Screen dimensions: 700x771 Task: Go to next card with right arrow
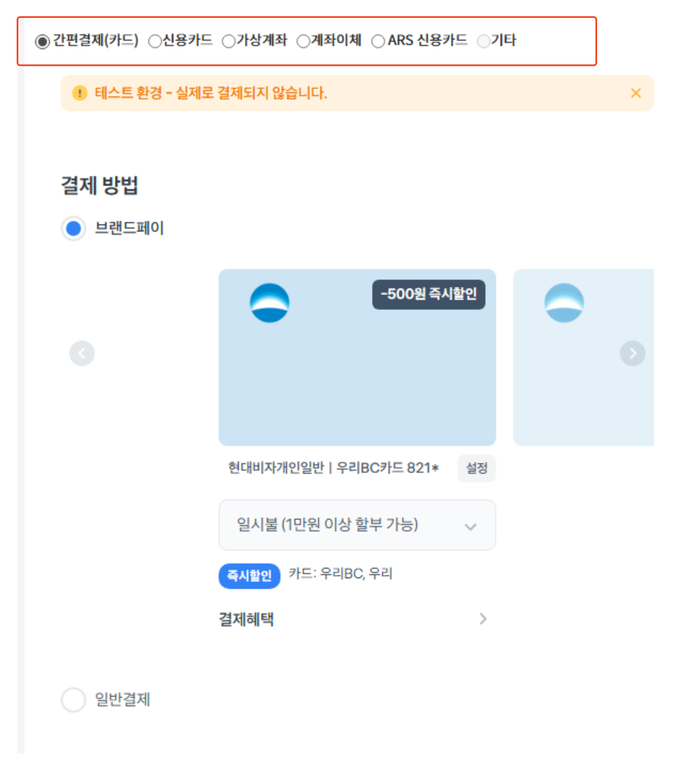click(x=632, y=353)
